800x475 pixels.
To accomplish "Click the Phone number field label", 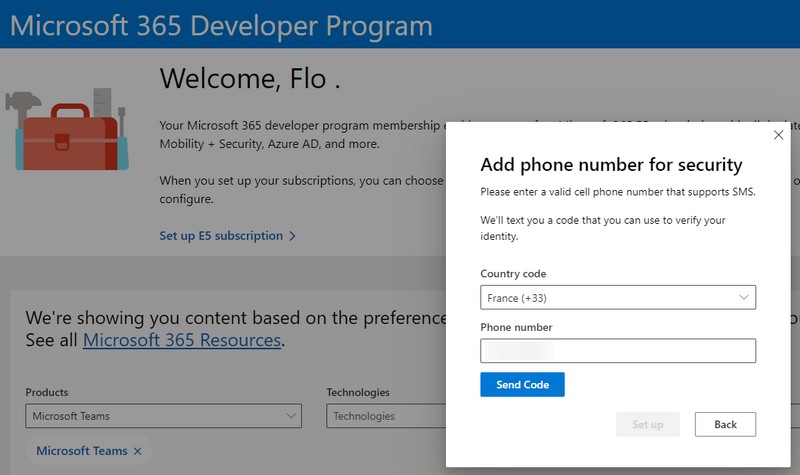I will [516, 327].
